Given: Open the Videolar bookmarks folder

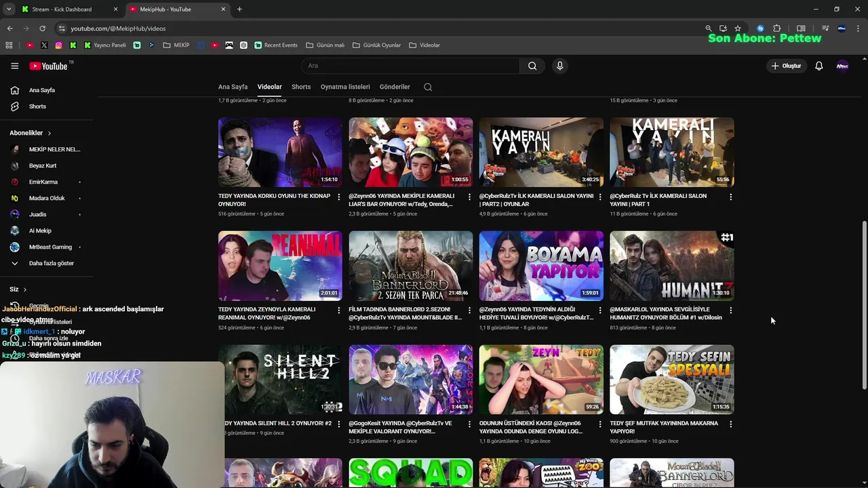Looking at the screenshot, I should (425, 45).
